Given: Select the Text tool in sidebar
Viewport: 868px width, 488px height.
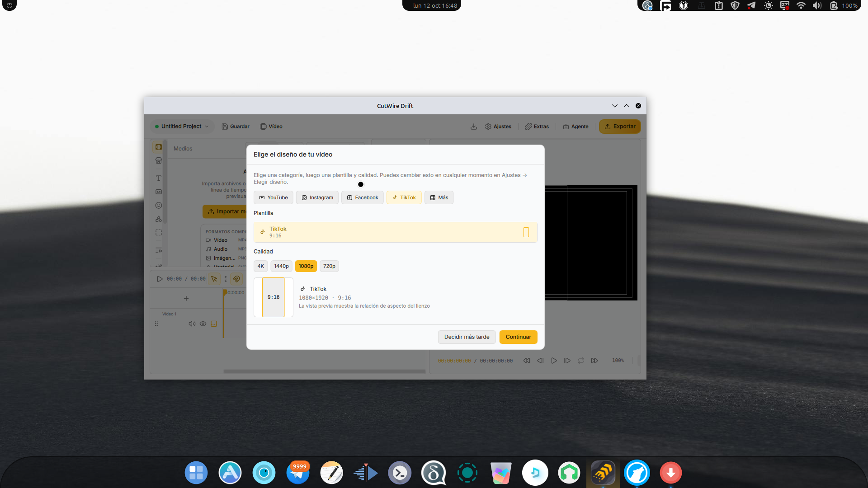Looking at the screenshot, I should point(159,178).
